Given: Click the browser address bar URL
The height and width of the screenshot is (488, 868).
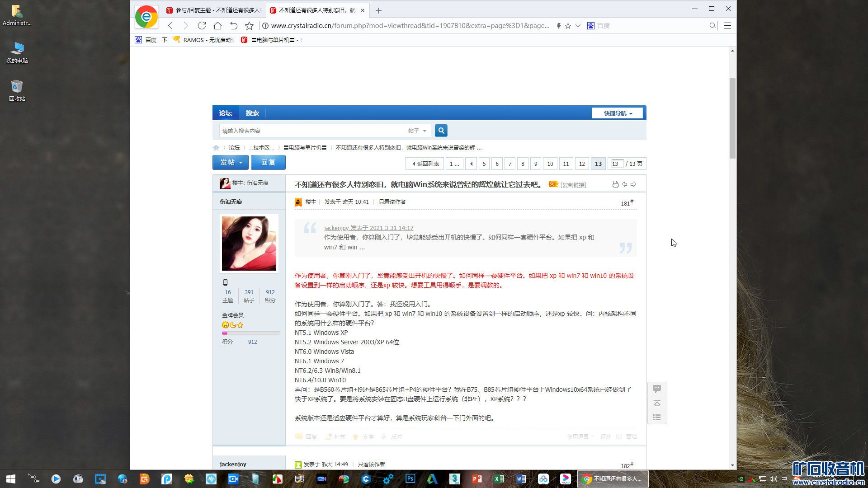Looking at the screenshot, I should point(410,26).
